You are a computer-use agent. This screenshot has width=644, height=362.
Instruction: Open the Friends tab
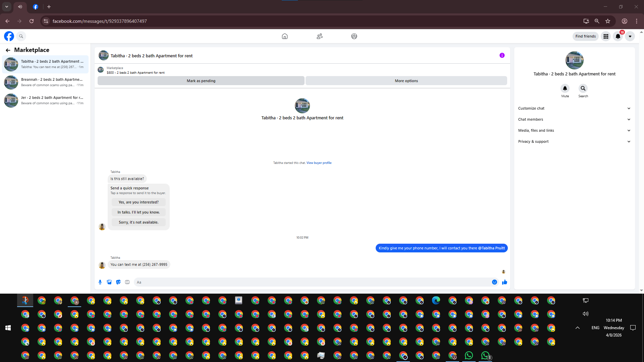319,36
